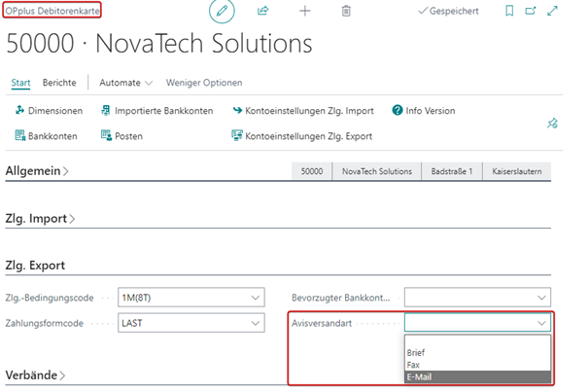Click the 50000 summary value in Allgemein
The width and height of the screenshot is (588, 392).
(312, 171)
